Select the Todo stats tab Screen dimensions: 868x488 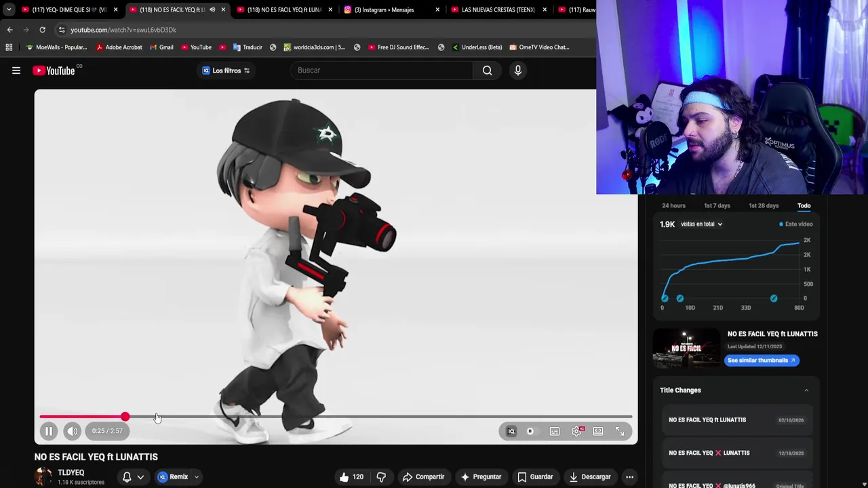(804, 205)
